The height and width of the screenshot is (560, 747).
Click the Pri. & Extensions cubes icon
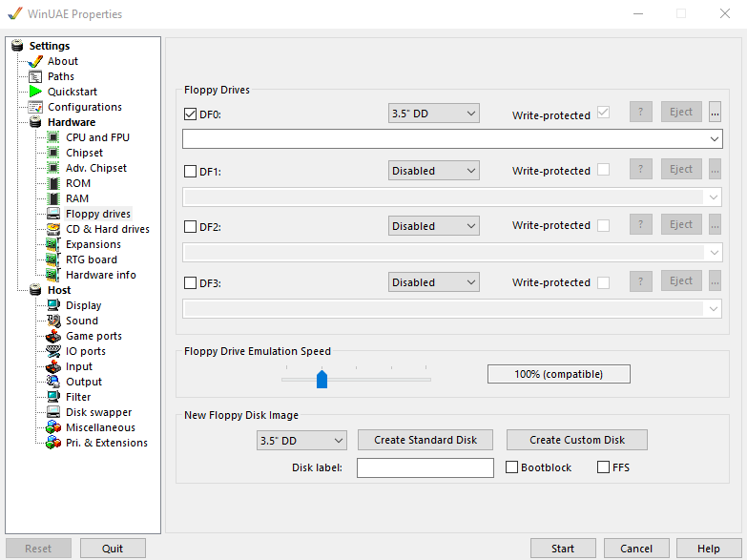[53, 443]
